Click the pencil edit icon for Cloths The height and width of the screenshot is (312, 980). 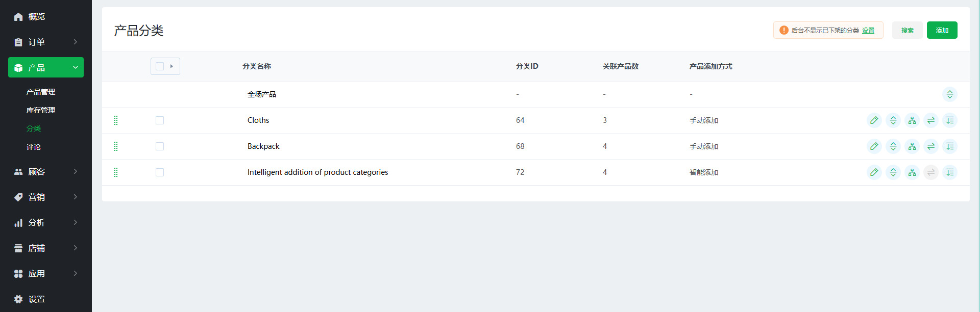tap(874, 120)
